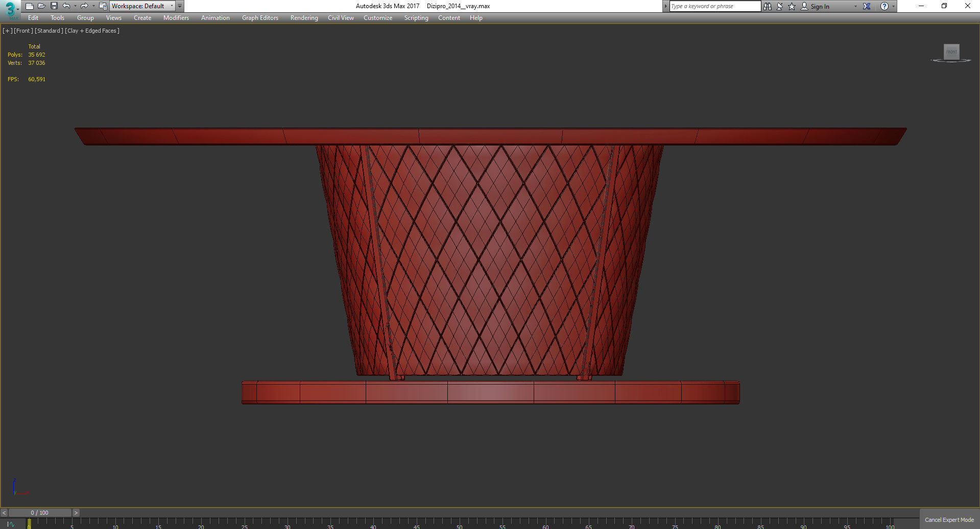Click frame 50 on the track bar
The width and height of the screenshot is (980, 529).
pyautogui.click(x=460, y=524)
